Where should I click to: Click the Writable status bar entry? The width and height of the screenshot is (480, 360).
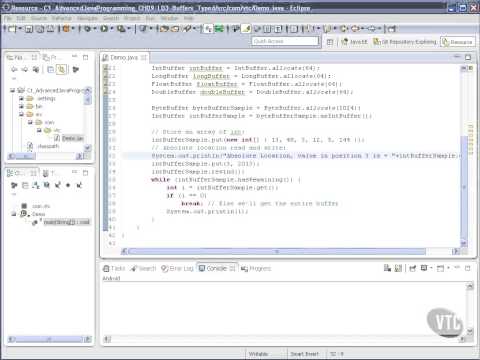pyautogui.click(x=259, y=354)
